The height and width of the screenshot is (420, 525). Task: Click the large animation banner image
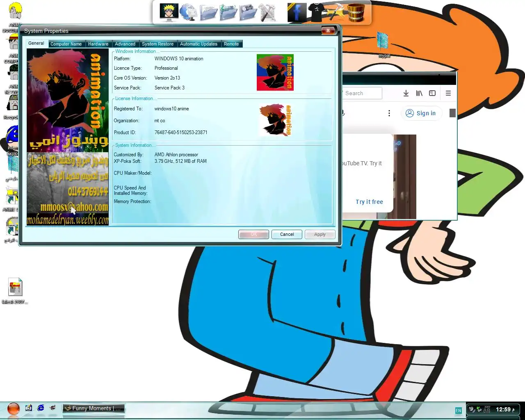pyautogui.click(x=68, y=137)
